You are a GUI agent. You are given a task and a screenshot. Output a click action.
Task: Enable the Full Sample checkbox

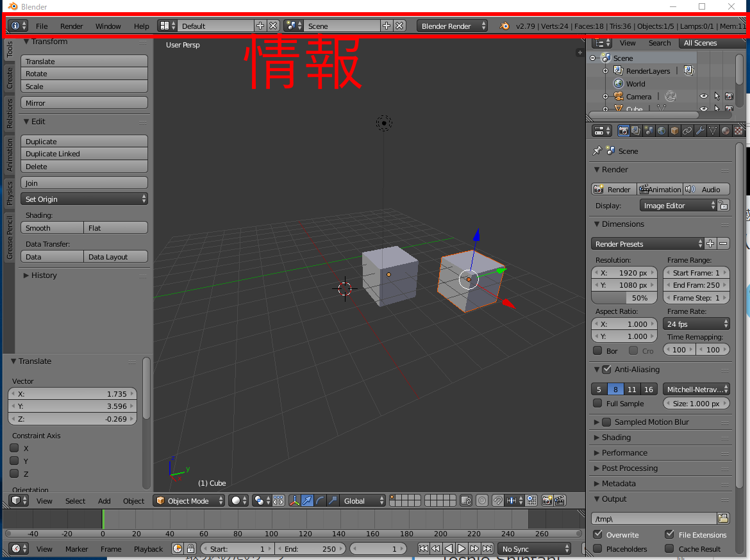[x=597, y=403]
